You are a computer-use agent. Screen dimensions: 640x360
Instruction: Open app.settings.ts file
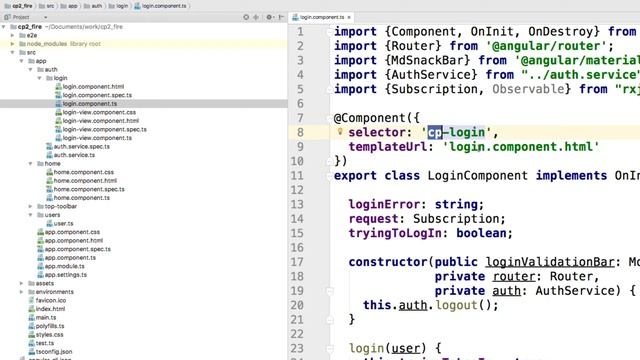tap(62, 275)
